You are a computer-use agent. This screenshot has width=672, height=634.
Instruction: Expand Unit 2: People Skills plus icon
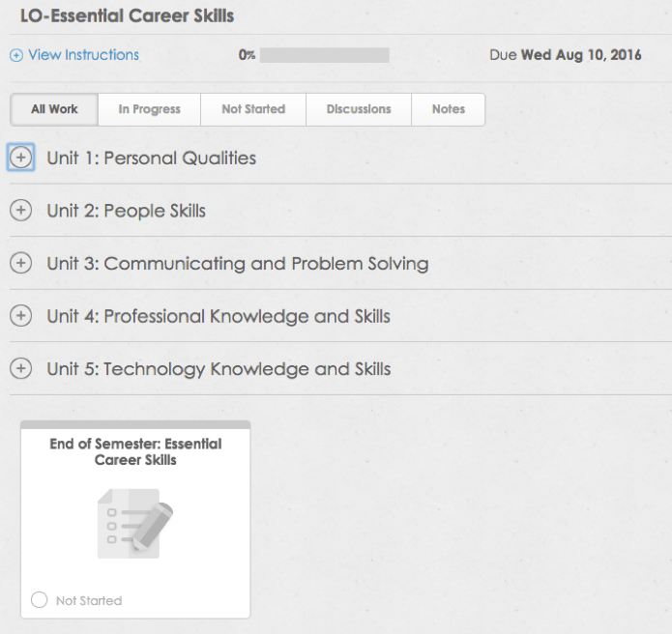[20, 211]
